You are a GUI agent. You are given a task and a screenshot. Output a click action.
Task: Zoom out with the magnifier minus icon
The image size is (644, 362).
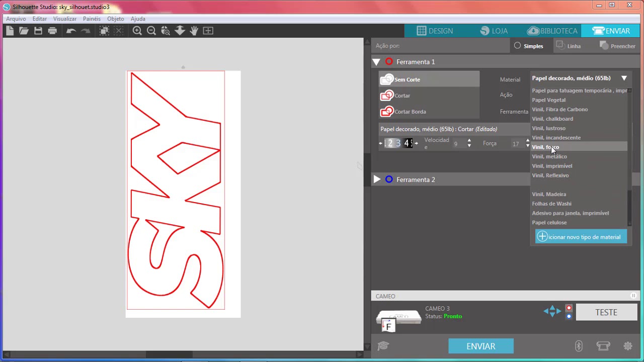point(151,31)
